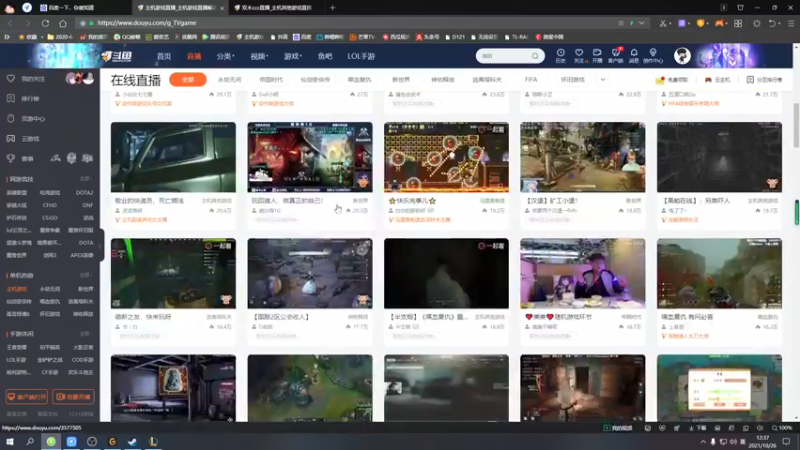Select the FIFA filter pill
The height and width of the screenshot is (450, 800).
(531, 80)
